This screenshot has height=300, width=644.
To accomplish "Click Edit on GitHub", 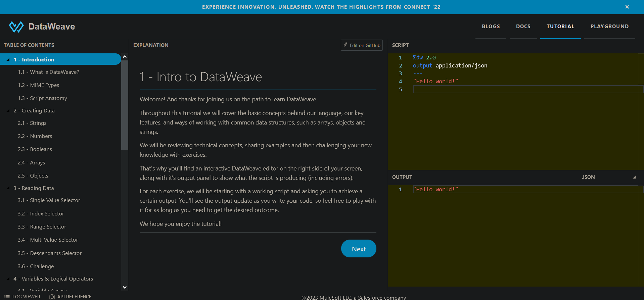I will 362,45.
